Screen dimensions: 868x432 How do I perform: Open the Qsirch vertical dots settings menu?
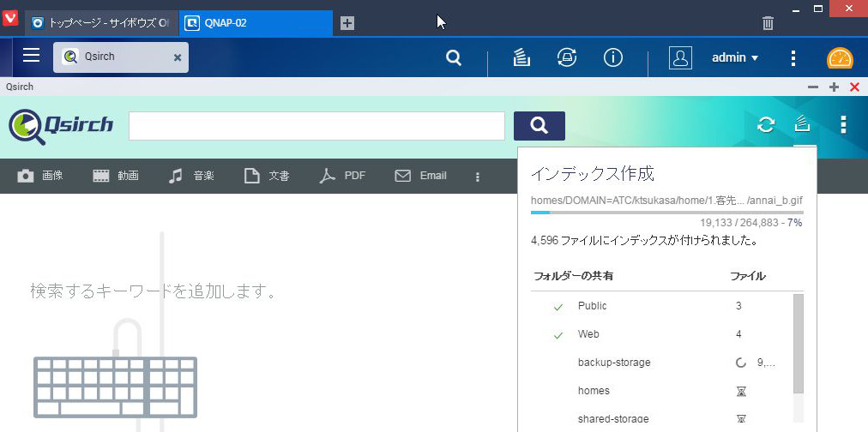click(x=843, y=125)
